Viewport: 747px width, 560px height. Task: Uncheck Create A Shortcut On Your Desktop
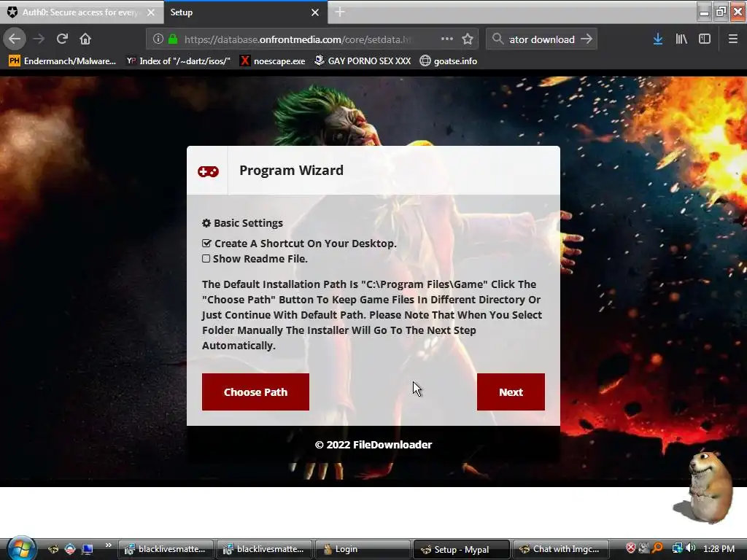206,244
